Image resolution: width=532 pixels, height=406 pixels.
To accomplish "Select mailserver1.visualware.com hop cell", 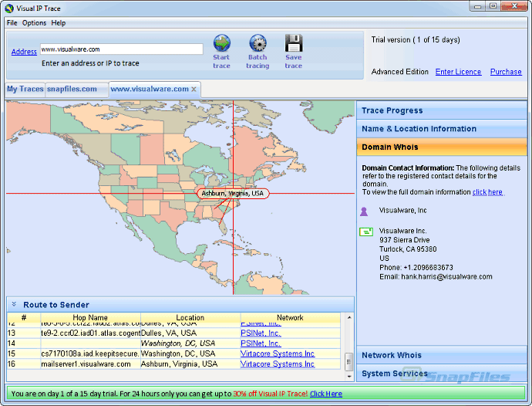I will pyautogui.click(x=90, y=364).
